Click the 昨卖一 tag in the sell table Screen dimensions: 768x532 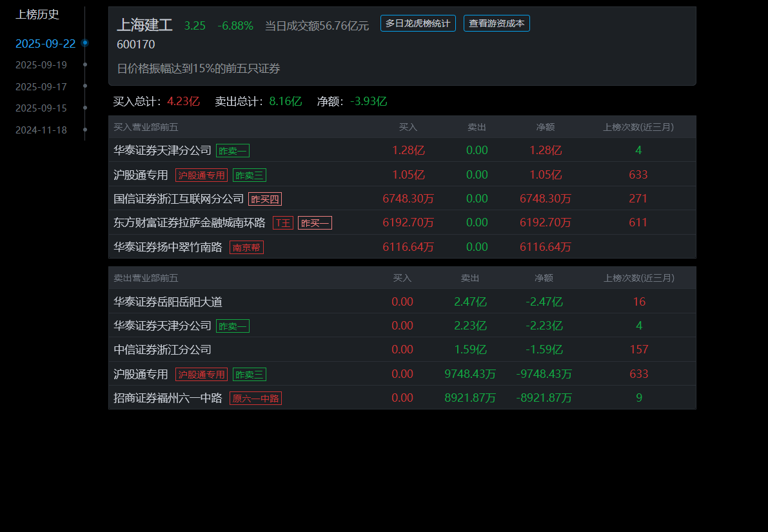click(233, 326)
